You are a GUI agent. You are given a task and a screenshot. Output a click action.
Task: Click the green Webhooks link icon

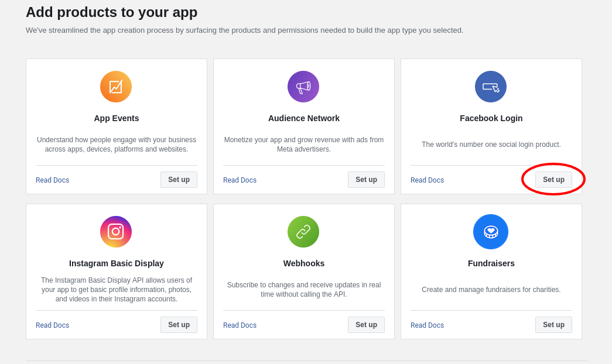(303, 232)
